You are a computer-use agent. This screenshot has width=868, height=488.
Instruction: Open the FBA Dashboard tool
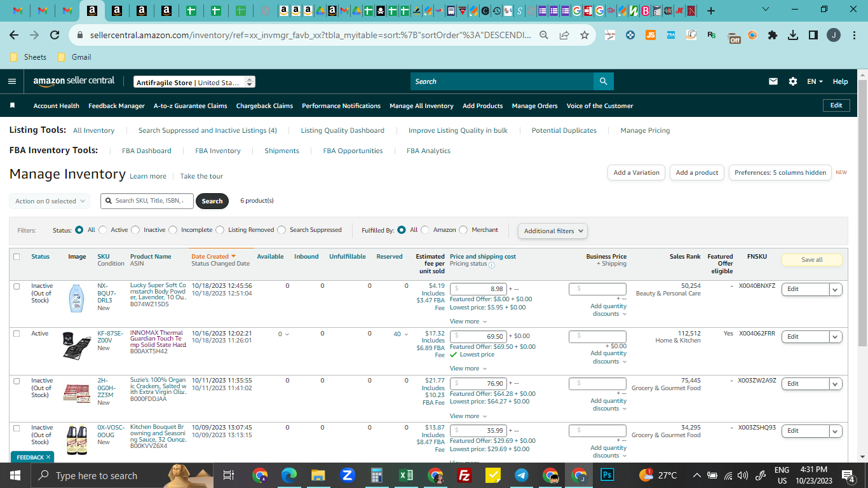click(147, 151)
